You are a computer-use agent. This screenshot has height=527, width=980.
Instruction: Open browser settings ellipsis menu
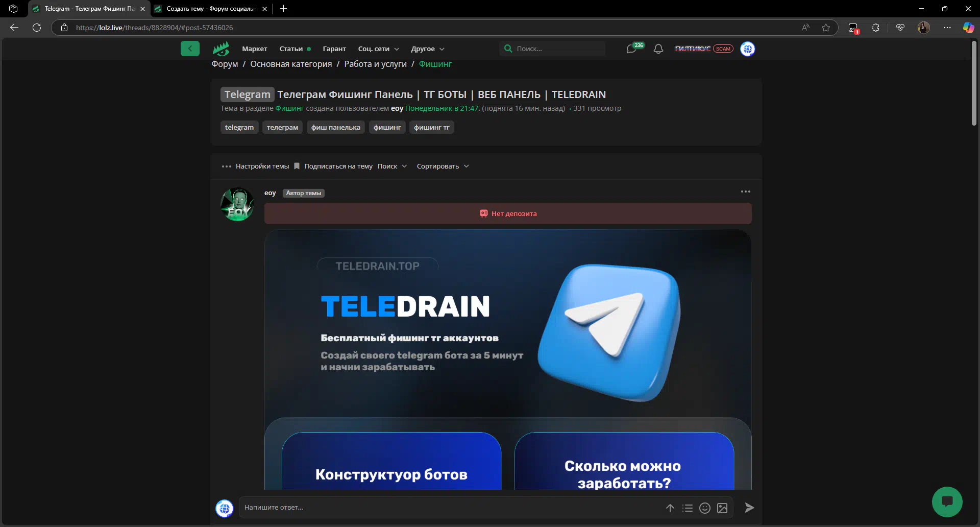tap(947, 28)
